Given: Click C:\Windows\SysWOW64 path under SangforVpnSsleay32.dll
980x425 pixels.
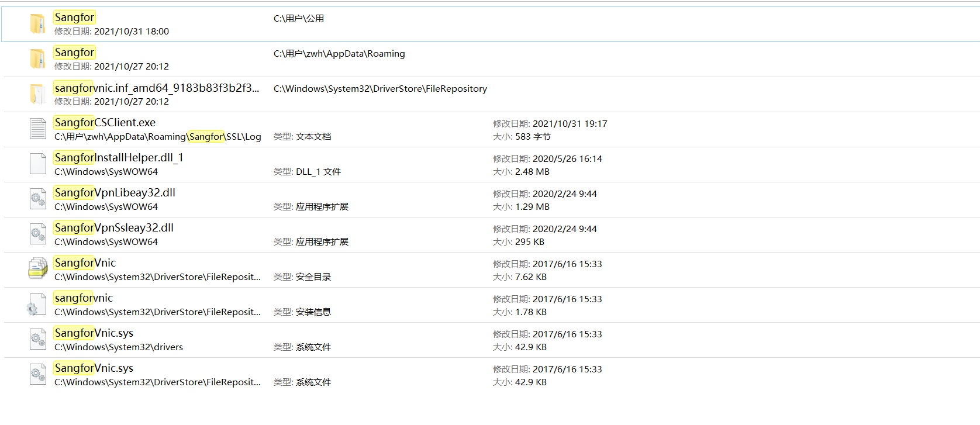Looking at the screenshot, I should 106,242.
